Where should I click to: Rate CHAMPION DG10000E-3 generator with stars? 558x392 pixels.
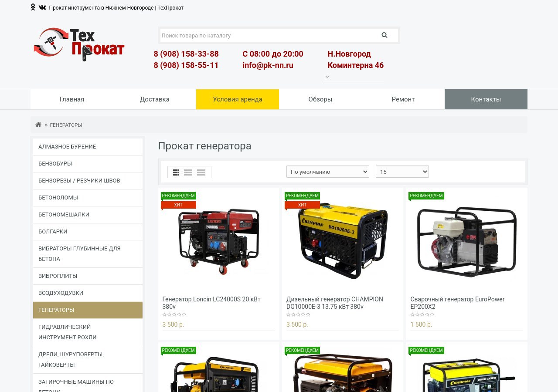point(298,314)
